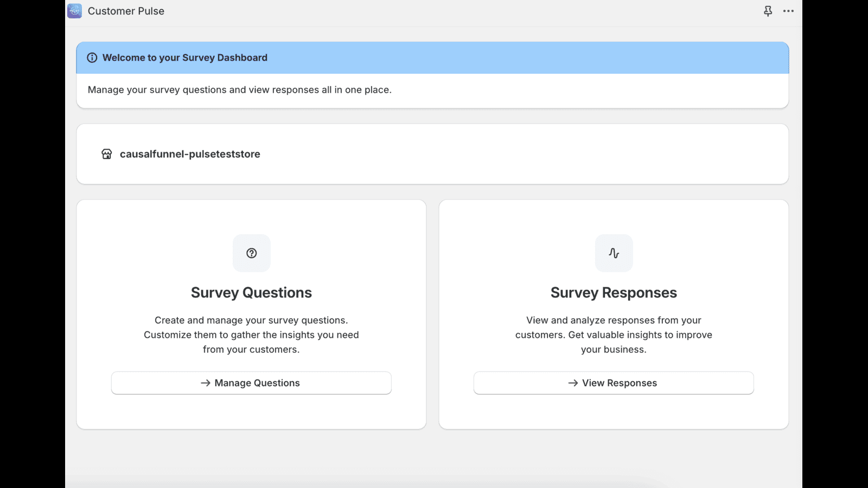
Task: Click empty area of the store name card
Action: pos(515,154)
